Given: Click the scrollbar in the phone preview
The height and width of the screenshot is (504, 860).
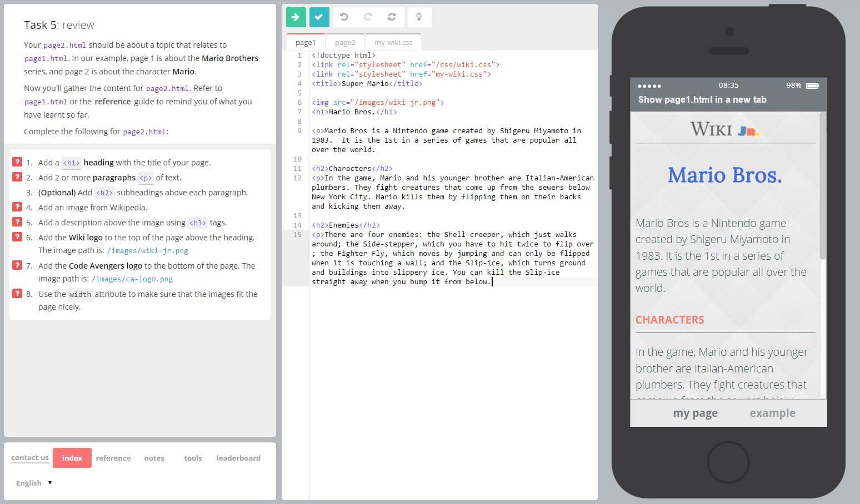Looking at the screenshot, I should tap(823, 186).
